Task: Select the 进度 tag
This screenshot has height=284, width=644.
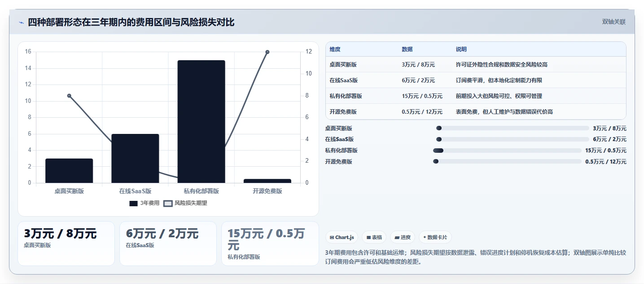Action: point(403,237)
